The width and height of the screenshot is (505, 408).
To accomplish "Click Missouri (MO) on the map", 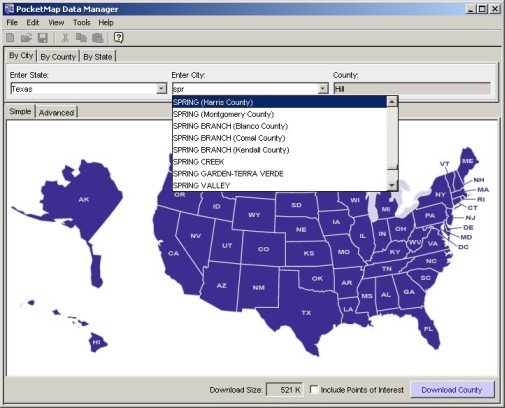I will pyautogui.click(x=343, y=252).
